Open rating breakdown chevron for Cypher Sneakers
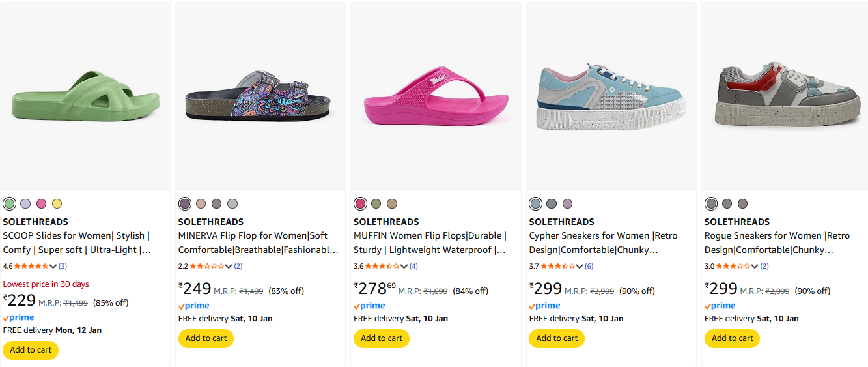Viewport: 868px width, 367px height. pyautogui.click(x=580, y=266)
